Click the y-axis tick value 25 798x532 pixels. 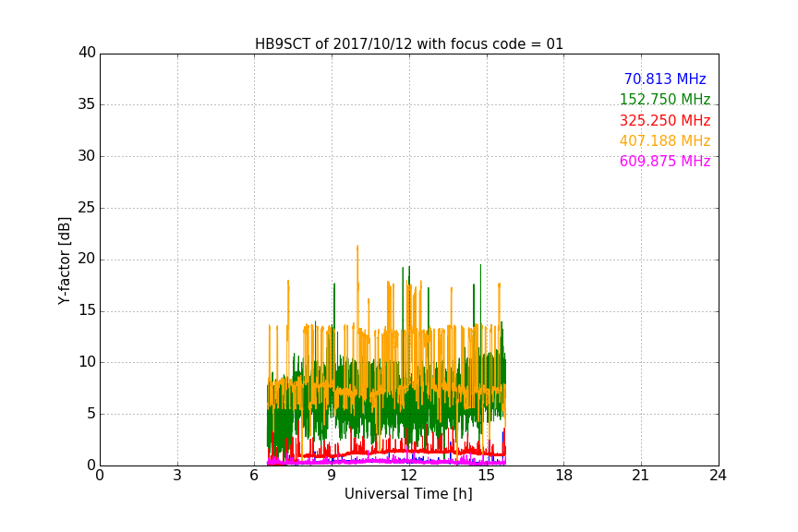tap(87, 207)
